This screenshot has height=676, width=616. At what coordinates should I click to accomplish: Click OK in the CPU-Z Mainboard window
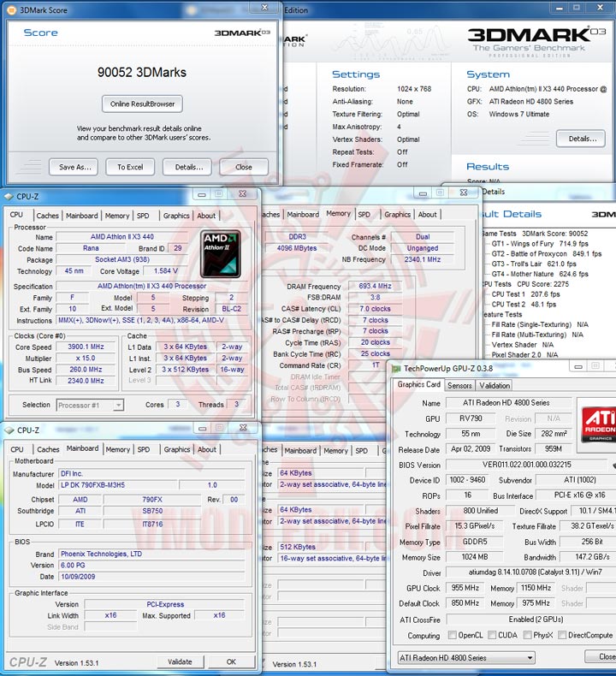click(232, 661)
